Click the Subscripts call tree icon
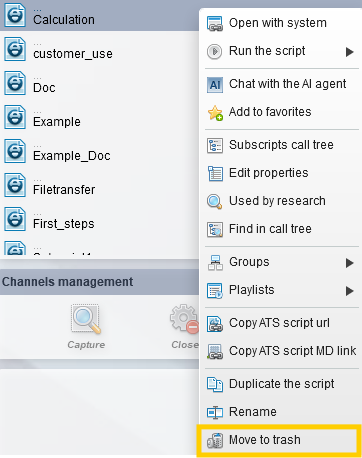This screenshot has height=458, width=362. 215,146
